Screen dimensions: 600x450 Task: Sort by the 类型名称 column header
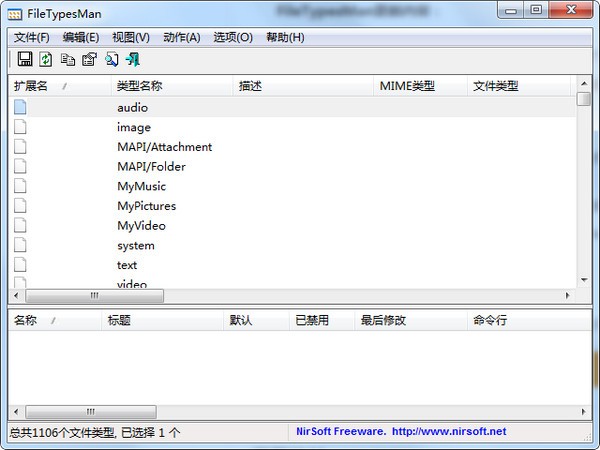(x=172, y=86)
